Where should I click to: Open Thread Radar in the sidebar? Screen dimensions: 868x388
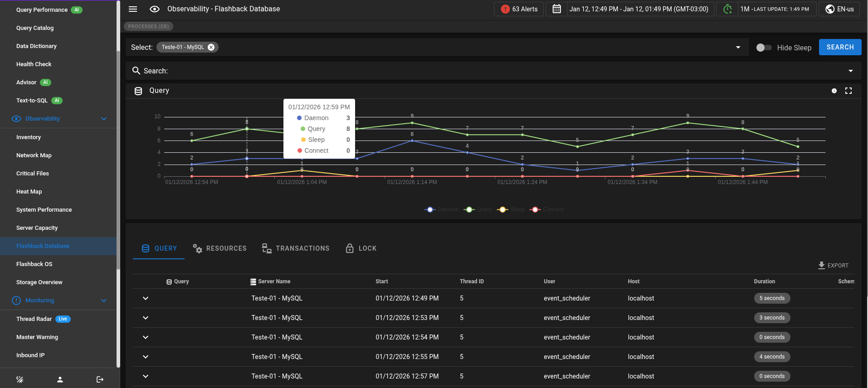coord(34,319)
